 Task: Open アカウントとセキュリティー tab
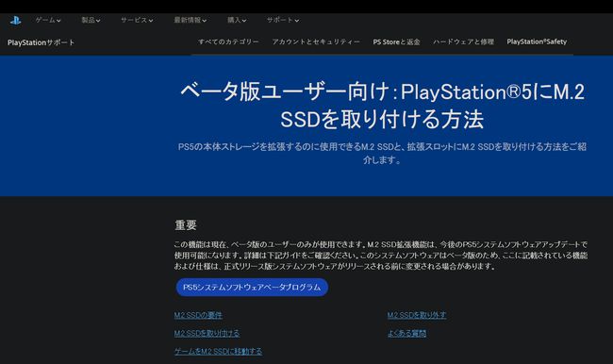[x=316, y=41]
